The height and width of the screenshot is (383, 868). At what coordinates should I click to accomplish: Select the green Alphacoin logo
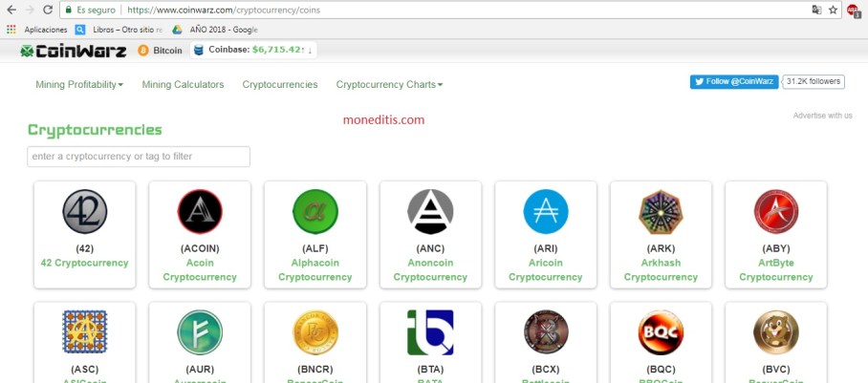coord(315,211)
